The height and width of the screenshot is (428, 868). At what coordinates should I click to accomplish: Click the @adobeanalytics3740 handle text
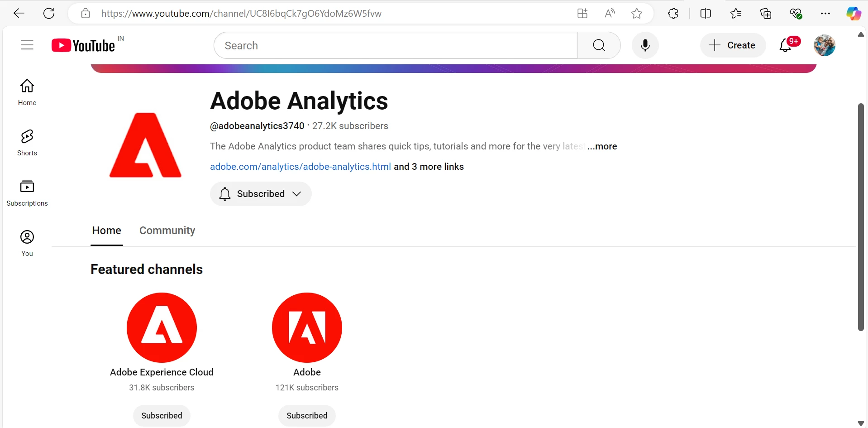coord(257,126)
